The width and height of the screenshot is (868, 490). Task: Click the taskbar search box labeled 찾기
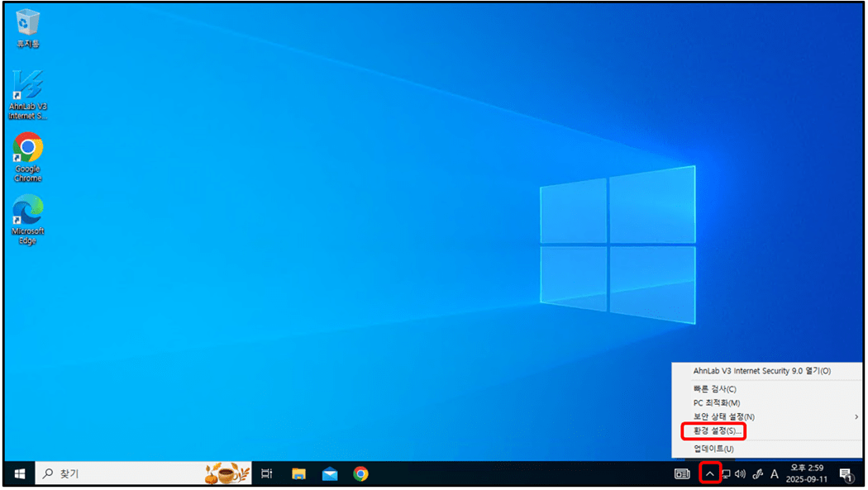pyautogui.click(x=124, y=473)
